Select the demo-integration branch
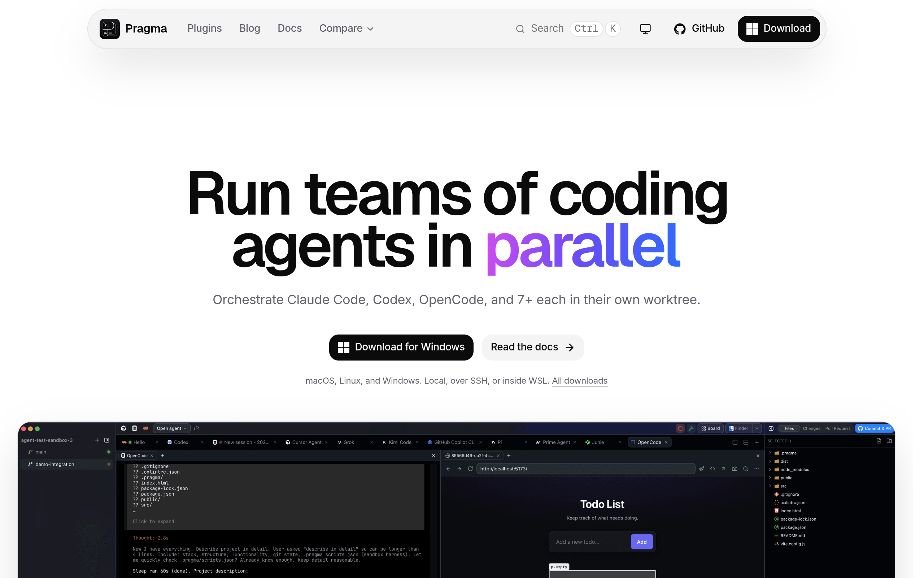Image resolution: width=924 pixels, height=578 pixels. point(66,464)
